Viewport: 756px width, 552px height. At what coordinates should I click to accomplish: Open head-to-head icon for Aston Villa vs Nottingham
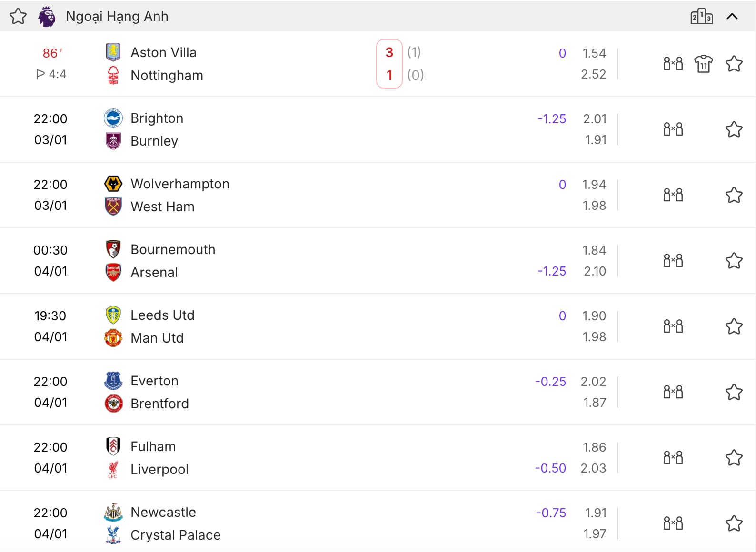coord(673,64)
